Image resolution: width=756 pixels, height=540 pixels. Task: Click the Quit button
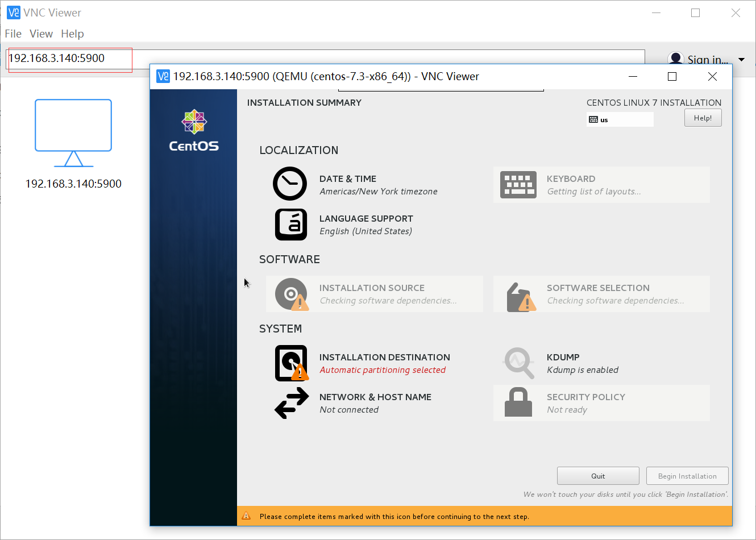click(598, 476)
